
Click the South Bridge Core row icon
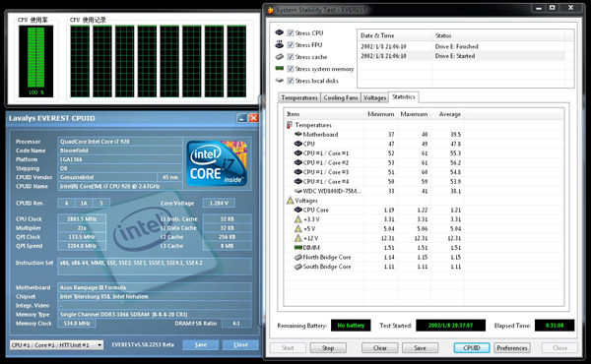tap(297, 267)
